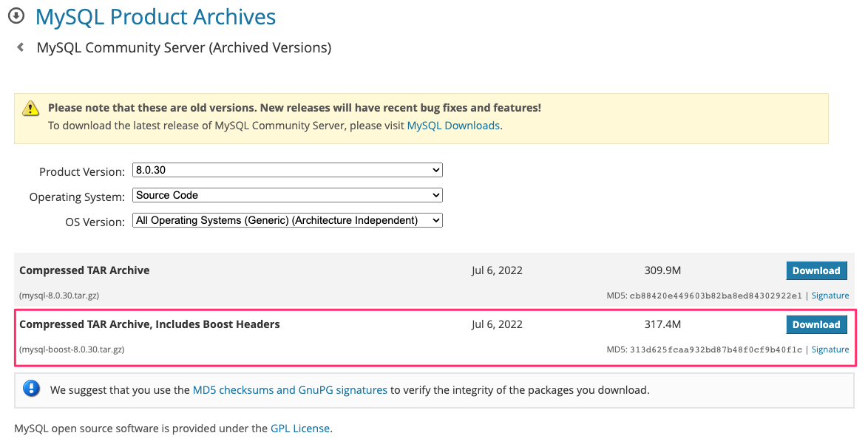
Task: Click the bold old versions warning text
Action: (x=294, y=108)
